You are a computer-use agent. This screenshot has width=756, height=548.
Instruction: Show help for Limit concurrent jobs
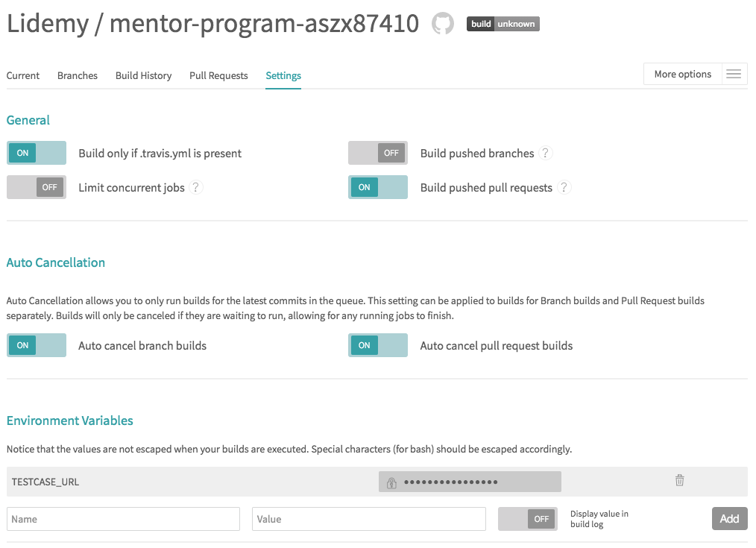click(x=196, y=187)
